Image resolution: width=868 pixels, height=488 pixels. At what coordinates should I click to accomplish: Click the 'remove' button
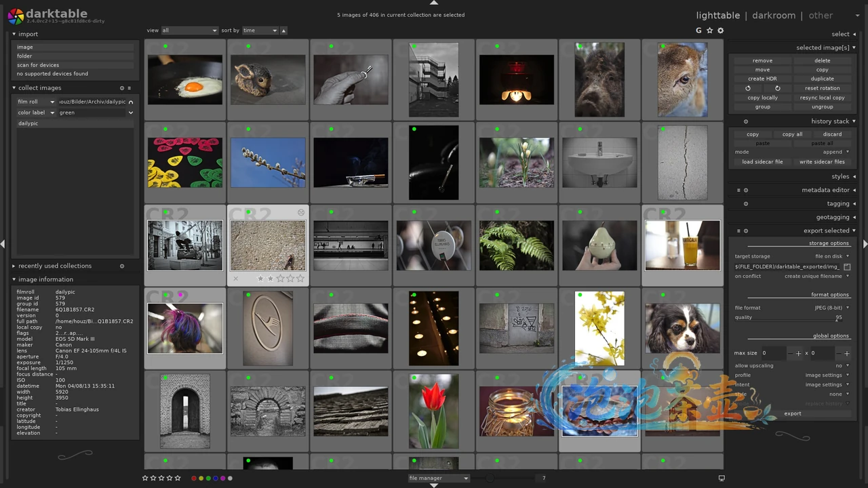point(762,60)
